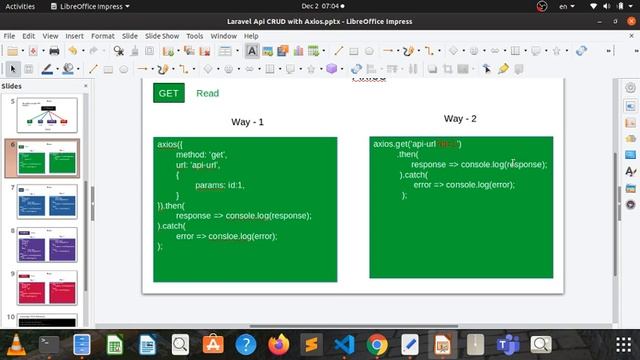Click the Insert Chart icon
The height and width of the screenshot is (360, 640).
click(298, 51)
